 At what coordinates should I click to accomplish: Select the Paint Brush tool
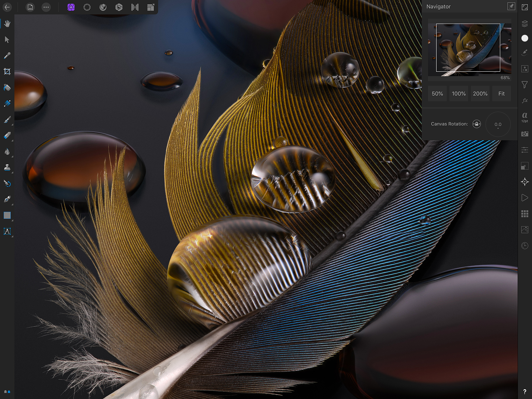click(x=7, y=119)
